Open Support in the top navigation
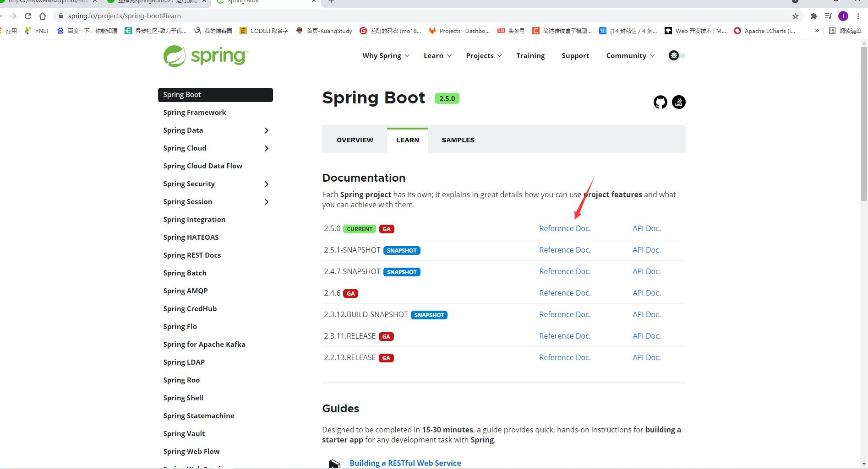Image resolution: width=868 pixels, height=469 pixels. (575, 56)
